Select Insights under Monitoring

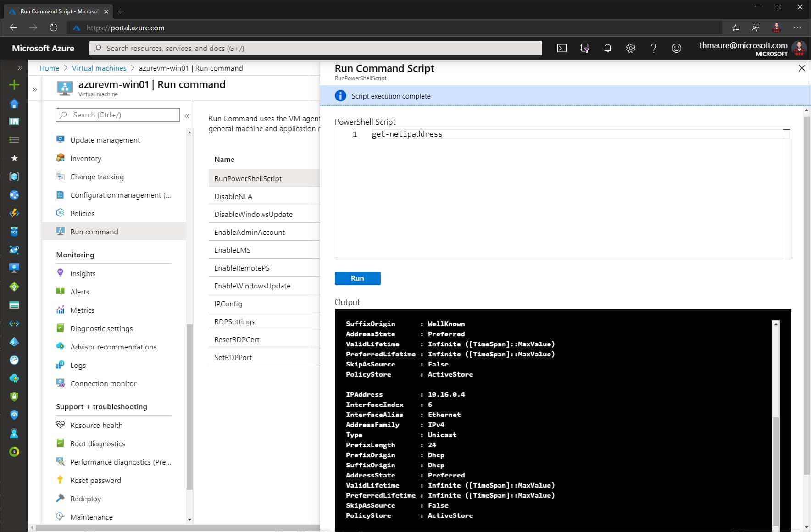pyautogui.click(x=83, y=273)
